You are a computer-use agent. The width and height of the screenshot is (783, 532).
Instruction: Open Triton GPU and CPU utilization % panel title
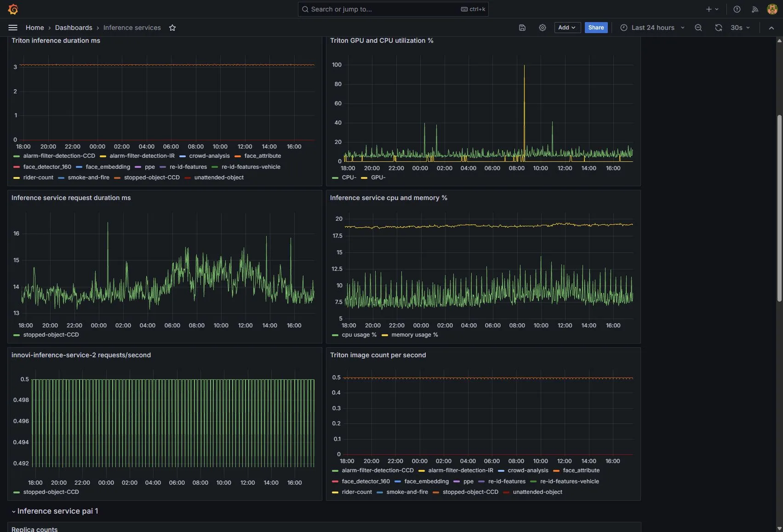pos(382,40)
